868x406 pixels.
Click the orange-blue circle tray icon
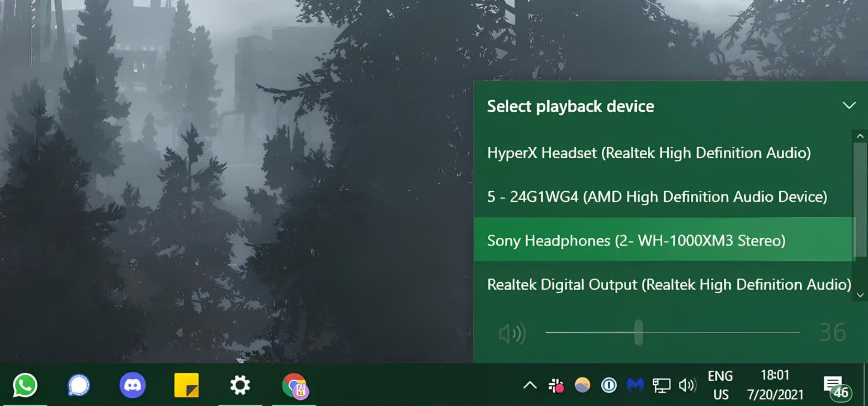click(582, 385)
